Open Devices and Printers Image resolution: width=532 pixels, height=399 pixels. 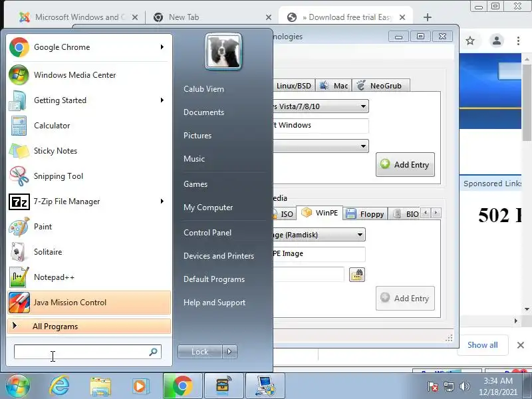pyautogui.click(x=219, y=256)
